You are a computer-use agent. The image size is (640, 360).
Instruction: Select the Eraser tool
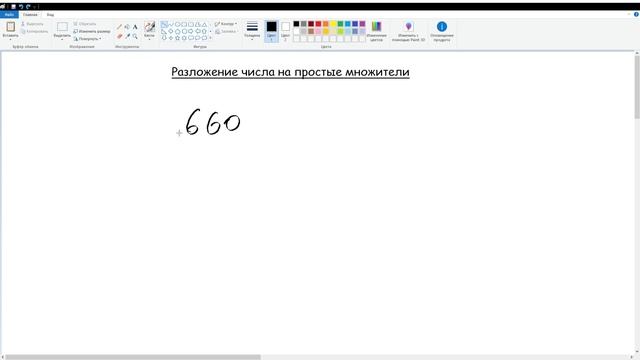(x=119, y=36)
